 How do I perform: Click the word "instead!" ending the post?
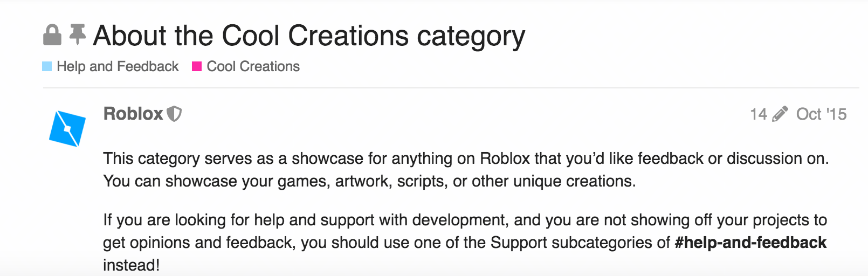131,265
